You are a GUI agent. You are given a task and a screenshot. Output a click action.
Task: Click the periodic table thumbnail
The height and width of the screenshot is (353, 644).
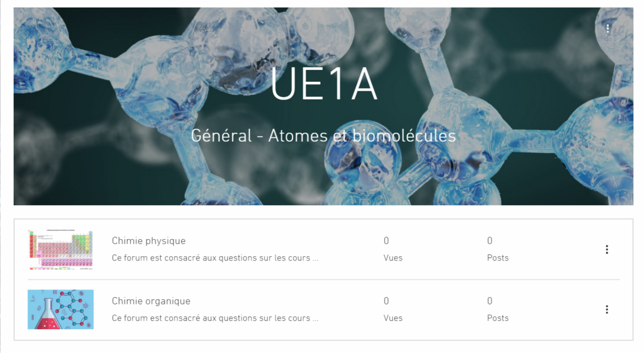click(61, 249)
